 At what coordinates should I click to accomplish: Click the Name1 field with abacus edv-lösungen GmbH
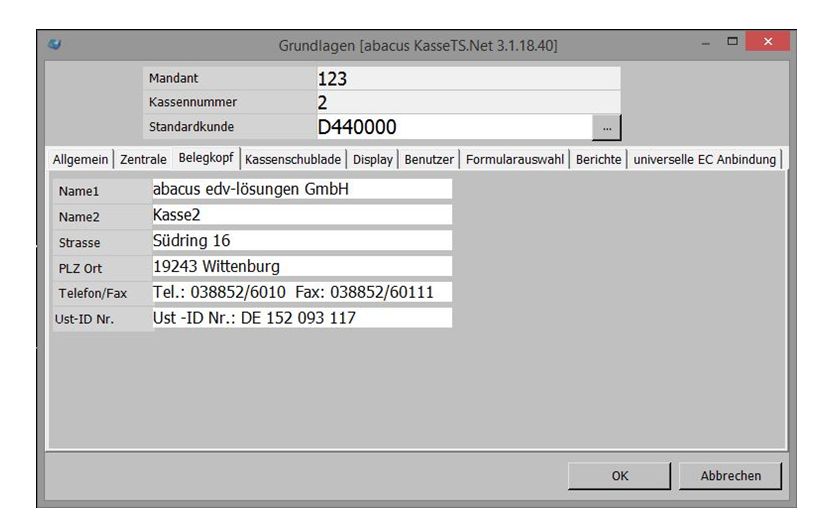click(301, 189)
